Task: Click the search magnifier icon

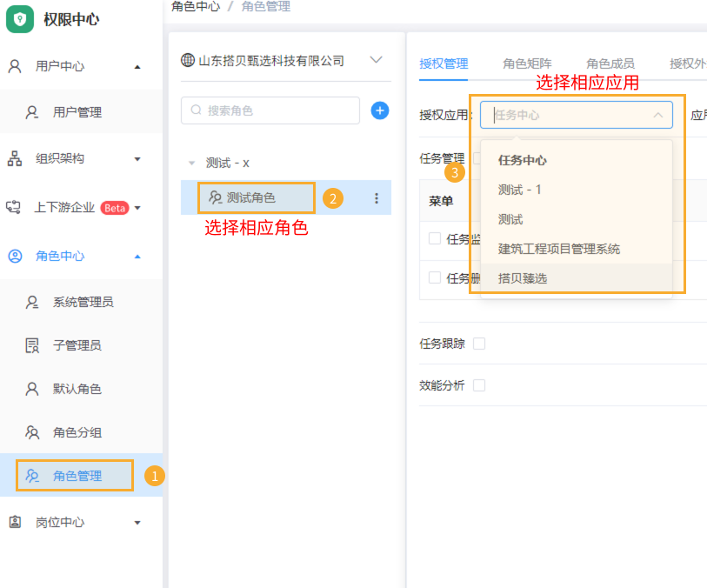Action: click(x=197, y=110)
